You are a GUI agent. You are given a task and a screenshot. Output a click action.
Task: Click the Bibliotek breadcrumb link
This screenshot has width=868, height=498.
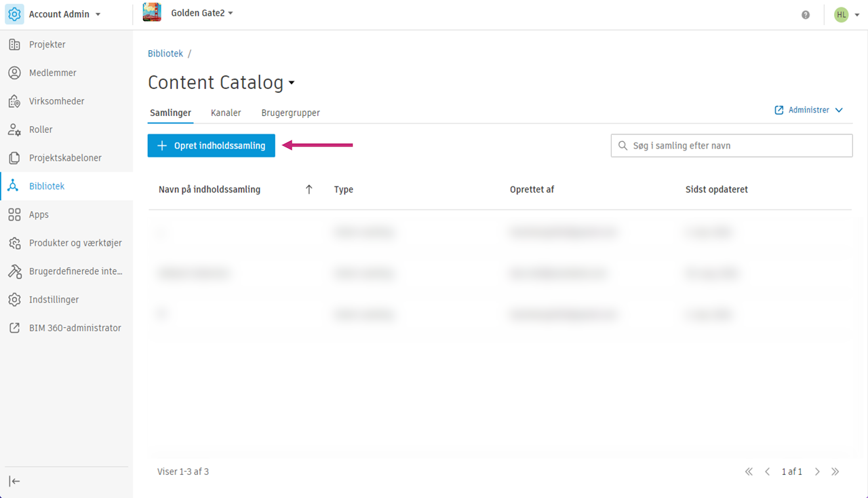click(x=165, y=54)
